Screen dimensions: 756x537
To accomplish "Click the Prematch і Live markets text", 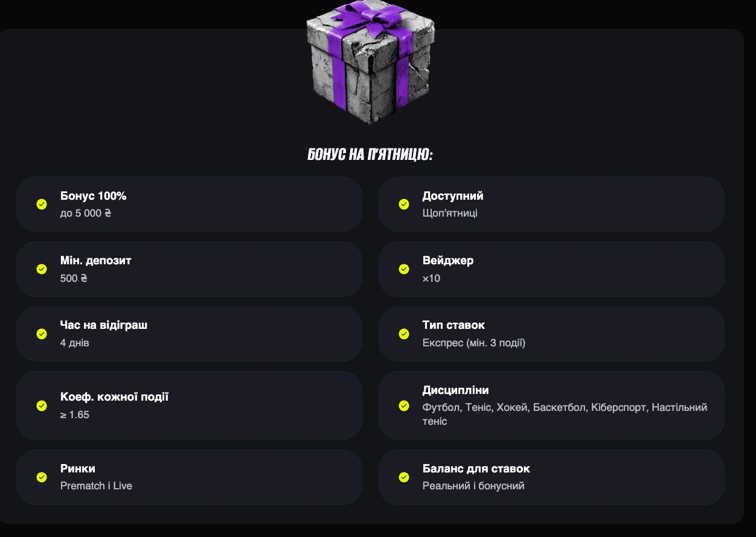I will pos(96,486).
